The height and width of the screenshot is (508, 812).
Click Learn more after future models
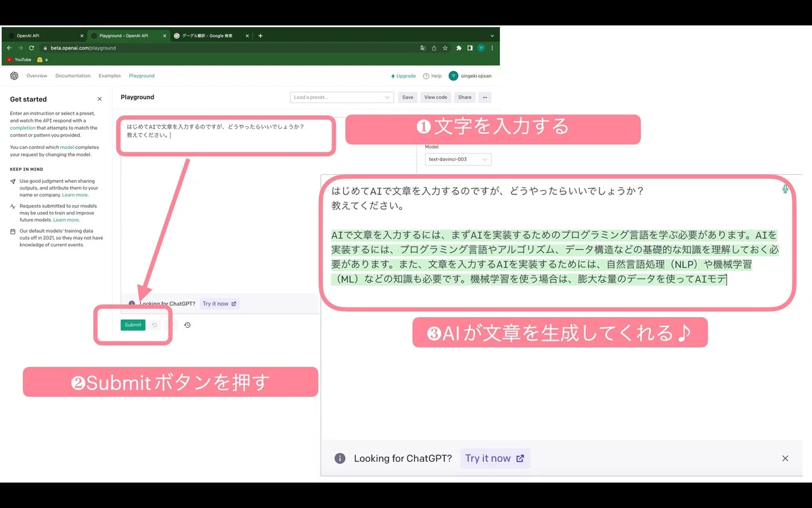click(66, 219)
